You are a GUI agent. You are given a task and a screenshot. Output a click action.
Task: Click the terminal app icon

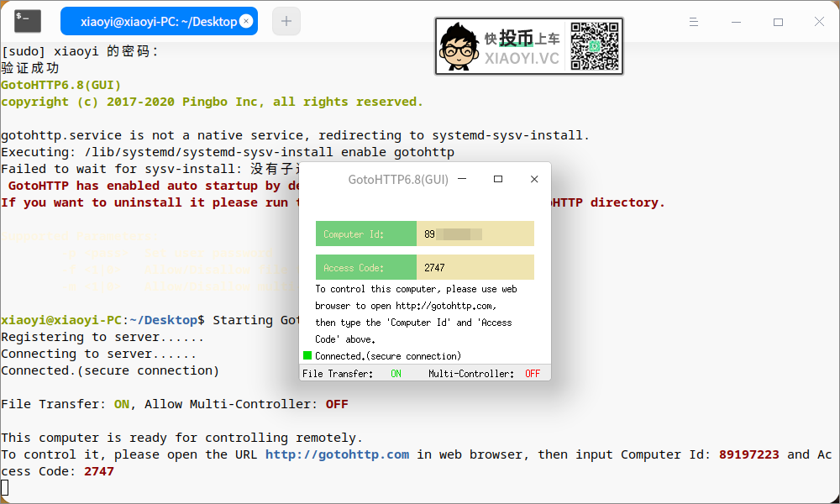pos(28,22)
